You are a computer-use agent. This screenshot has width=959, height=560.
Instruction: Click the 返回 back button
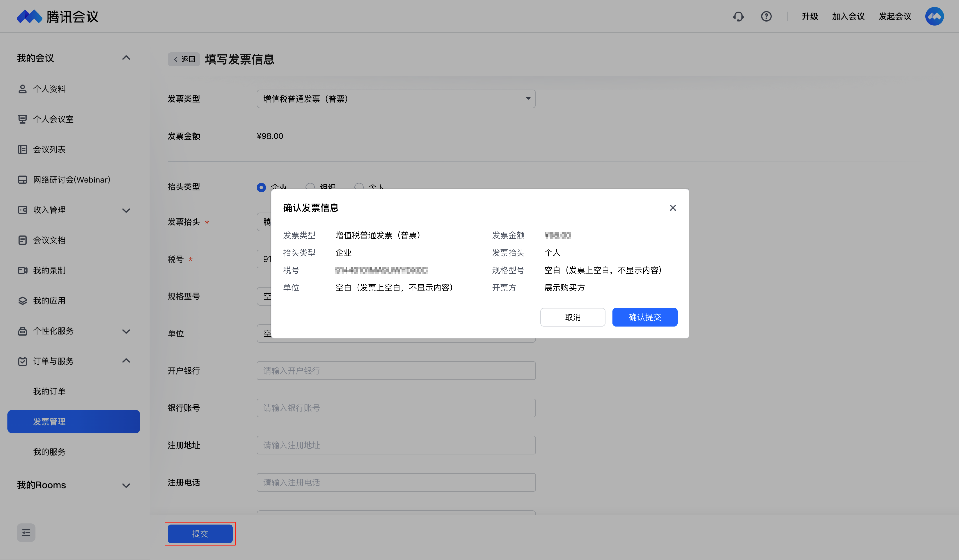(x=184, y=59)
